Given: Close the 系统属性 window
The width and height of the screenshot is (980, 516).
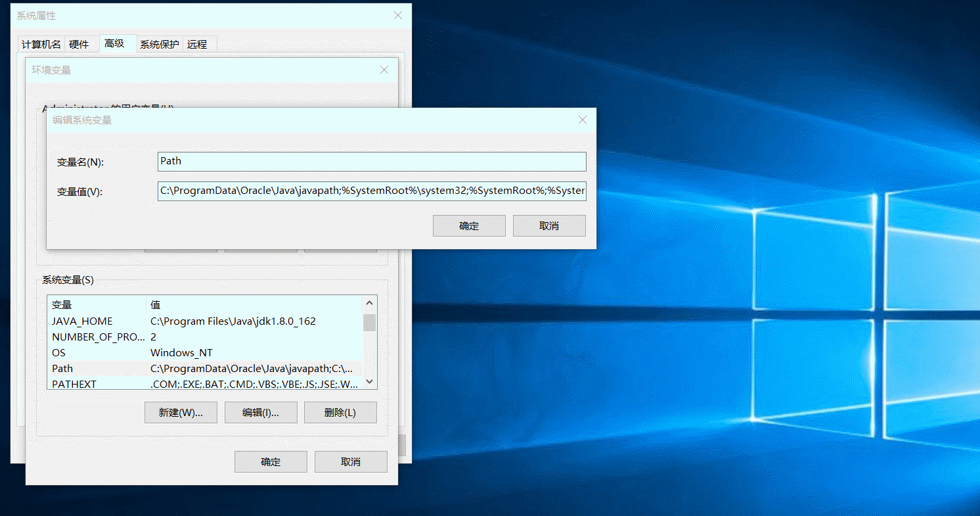Looking at the screenshot, I should 398,15.
